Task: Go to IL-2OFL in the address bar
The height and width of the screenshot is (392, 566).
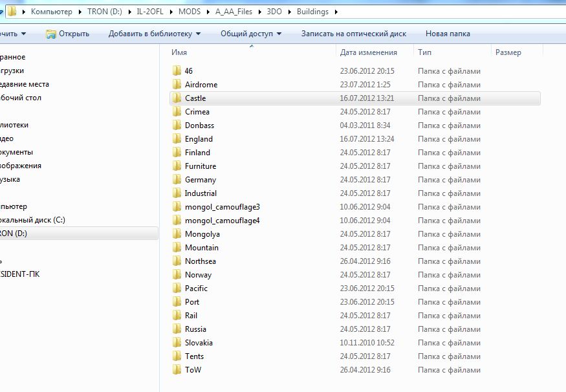Action: tap(150, 12)
